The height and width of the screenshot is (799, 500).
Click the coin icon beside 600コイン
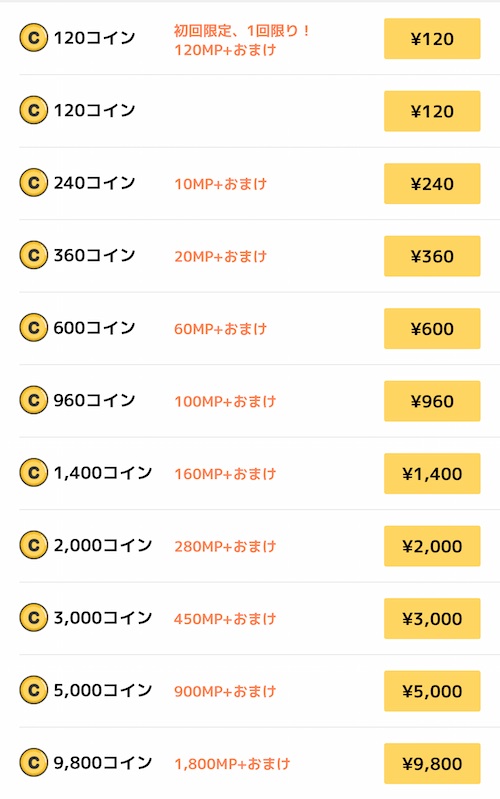[34, 328]
